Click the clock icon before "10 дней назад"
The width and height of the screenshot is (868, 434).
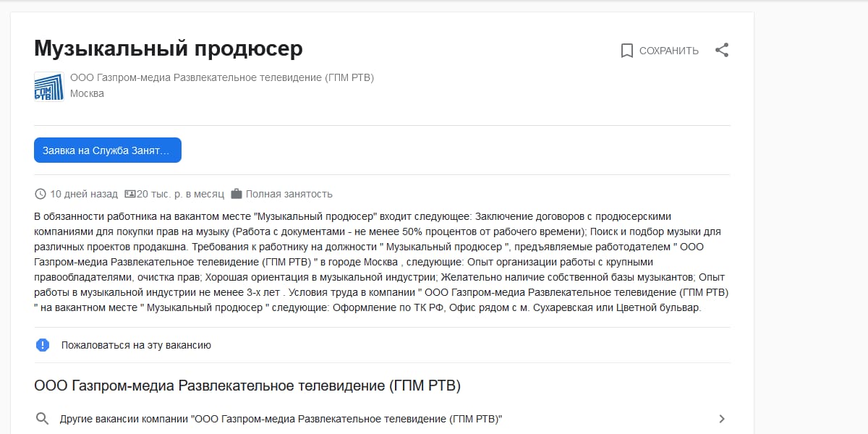tap(40, 194)
